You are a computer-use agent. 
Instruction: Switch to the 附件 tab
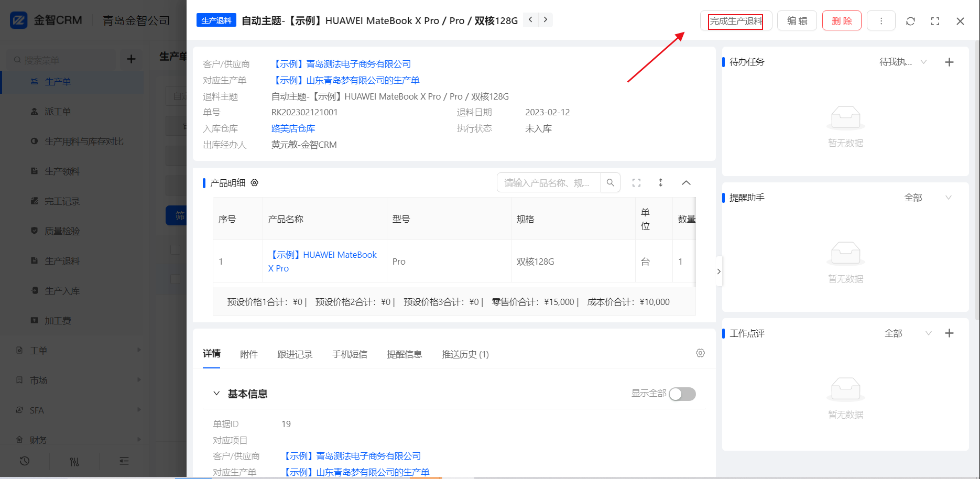[249, 354]
